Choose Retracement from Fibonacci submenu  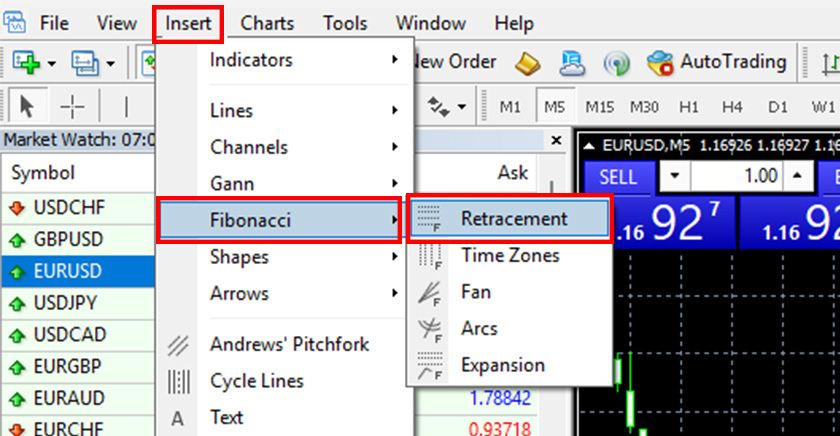point(512,219)
